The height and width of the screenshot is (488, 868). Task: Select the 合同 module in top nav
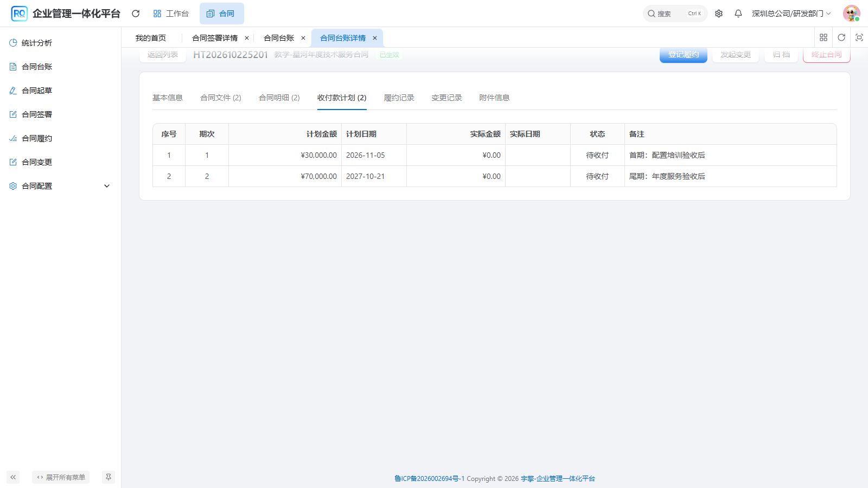(221, 14)
